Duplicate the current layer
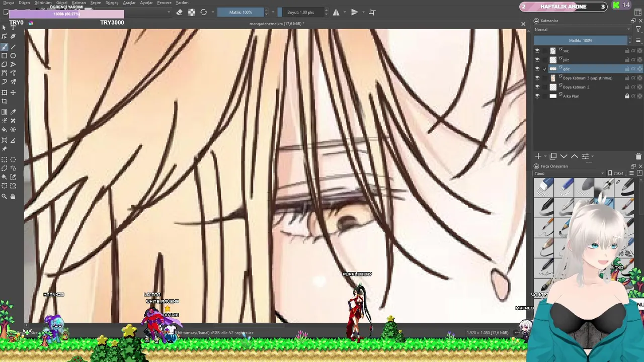Image resolution: width=644 pixels, height=362 pixels. pyautogui.click(x=553, y=156)
